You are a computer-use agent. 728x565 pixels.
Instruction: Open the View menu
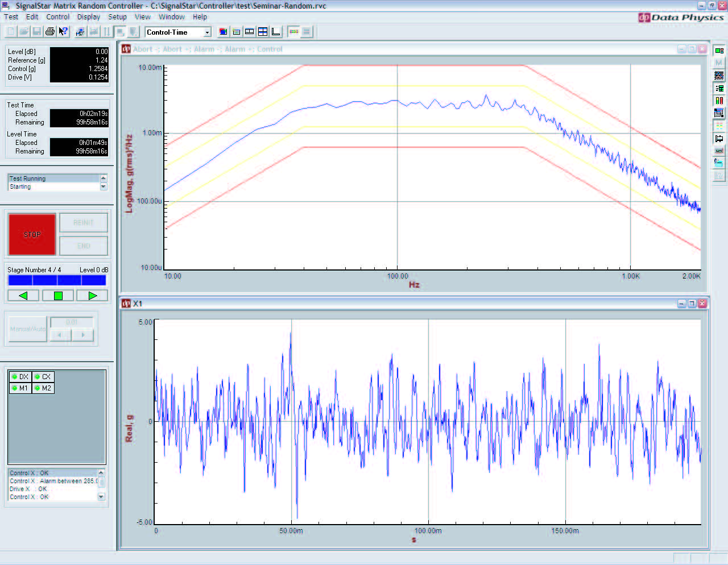click(x=142, y=17)
